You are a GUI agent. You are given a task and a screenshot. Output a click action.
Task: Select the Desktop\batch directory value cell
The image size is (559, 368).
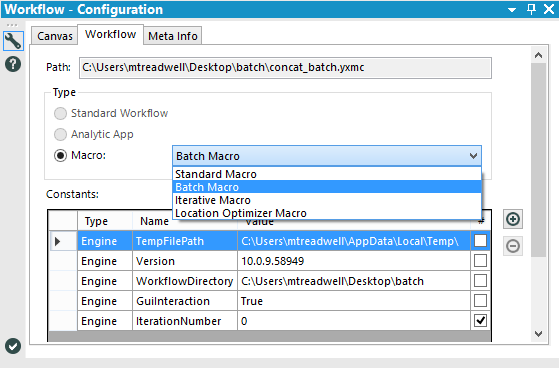pyautogui.click(x=354, y=281)
